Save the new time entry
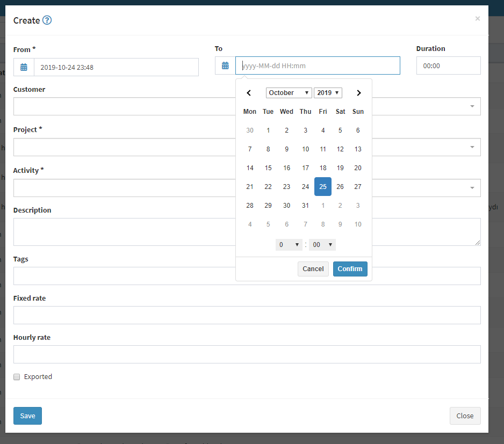Viewport: 504px width, 444px height. pos(27,416)
